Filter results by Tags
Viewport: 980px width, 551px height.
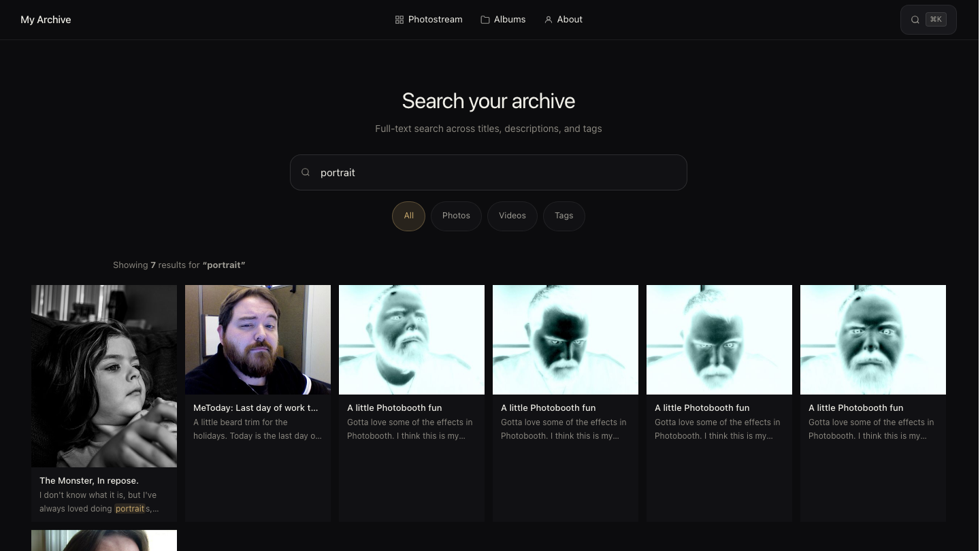pyautogui.click(x=564, y=216)
